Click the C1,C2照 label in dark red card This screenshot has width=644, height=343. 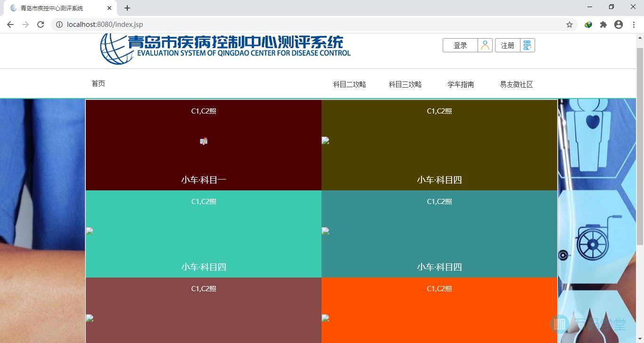204,111
